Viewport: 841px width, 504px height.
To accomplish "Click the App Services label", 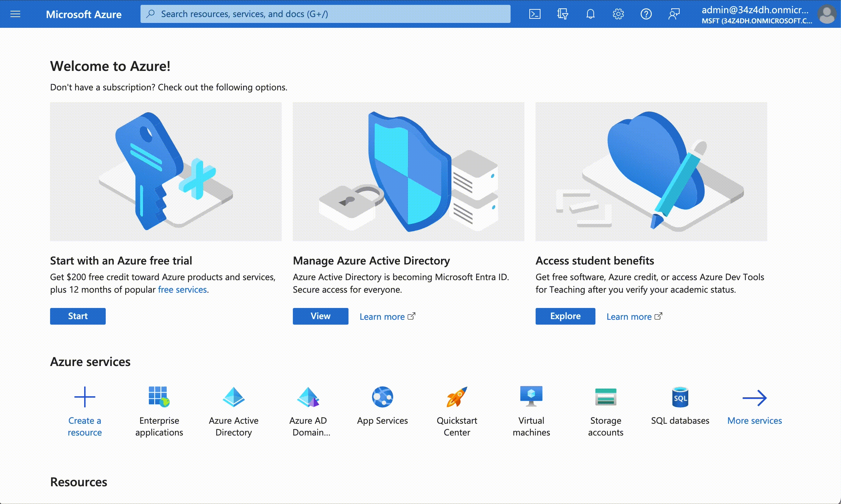I will point(383,421).
